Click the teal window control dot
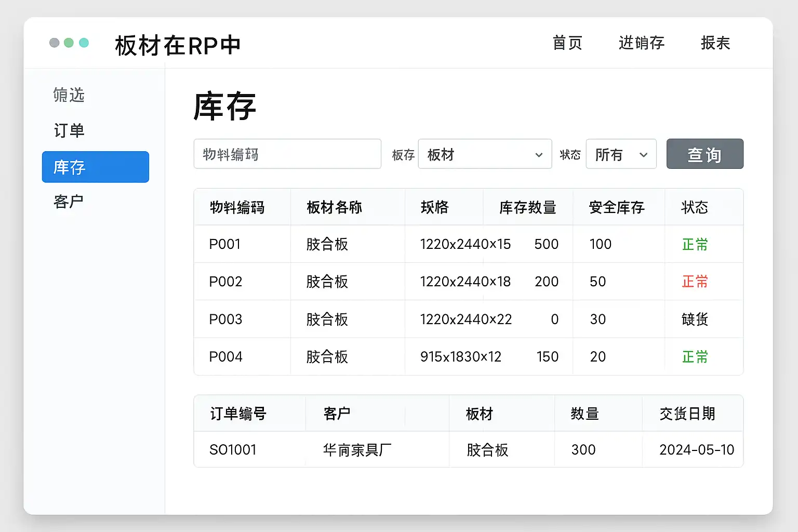 [84, 43]
